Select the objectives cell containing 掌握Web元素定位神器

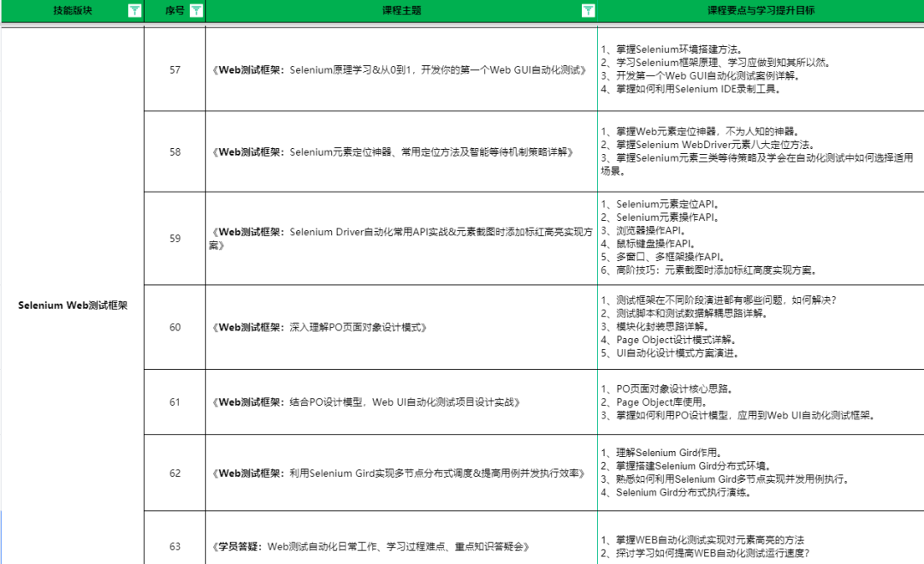(761, 151)
